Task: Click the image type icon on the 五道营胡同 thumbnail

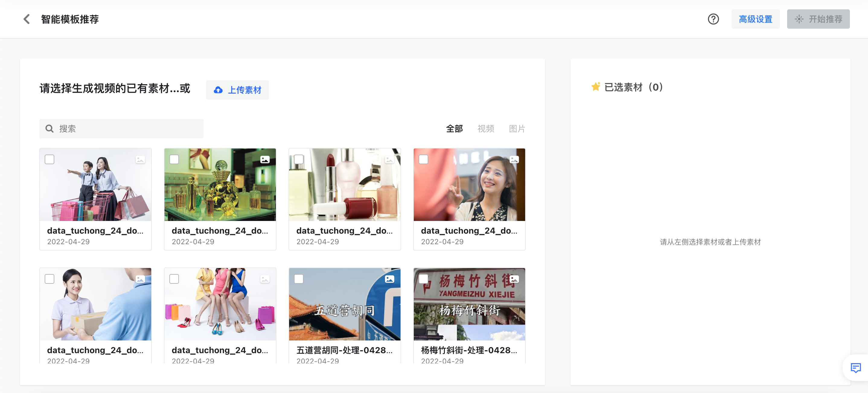Action: point(390,279)
